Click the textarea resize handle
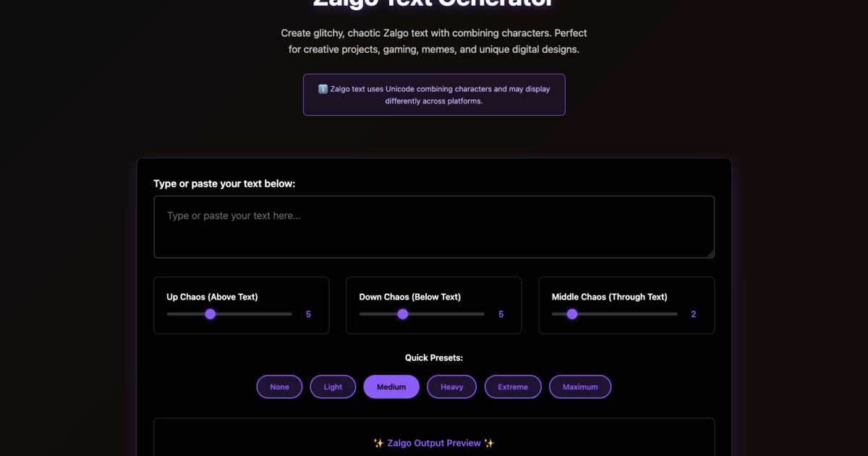The width and height of the screenshot is (868, 456). 710,254
